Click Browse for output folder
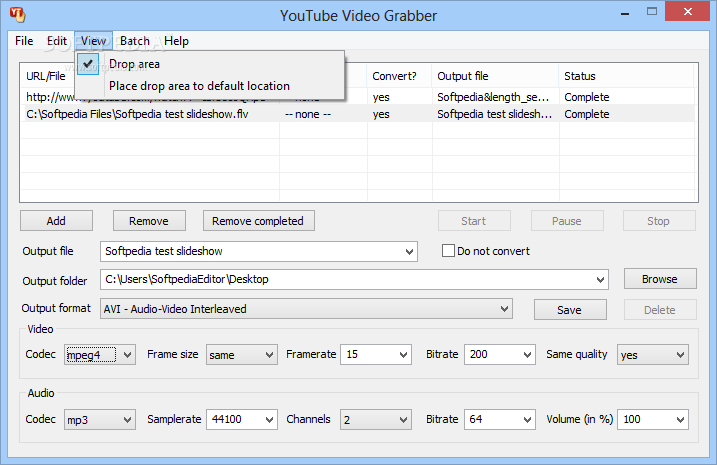 (660, 279)
